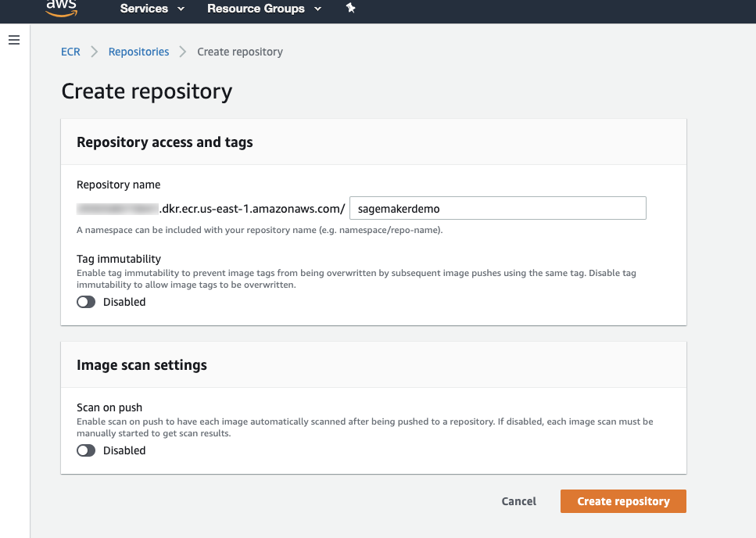Image resolution: width=756 pixels, height=538 pixels.
Task: Click the breadcrumb arrow after ECR
Action: point(94,52)
